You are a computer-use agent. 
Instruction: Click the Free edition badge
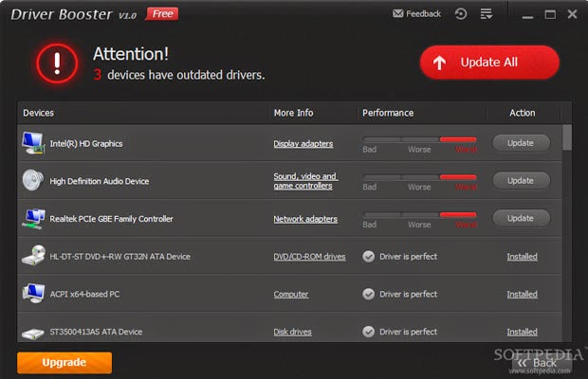(162, 14)
